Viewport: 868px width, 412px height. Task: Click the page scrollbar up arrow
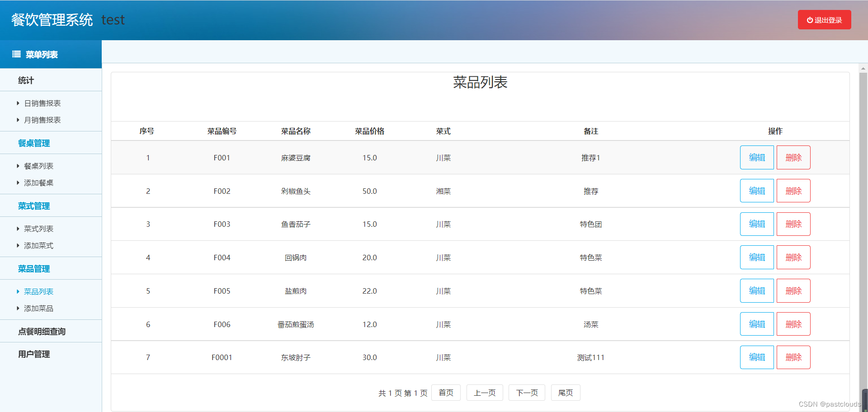[x=863, y=69]
